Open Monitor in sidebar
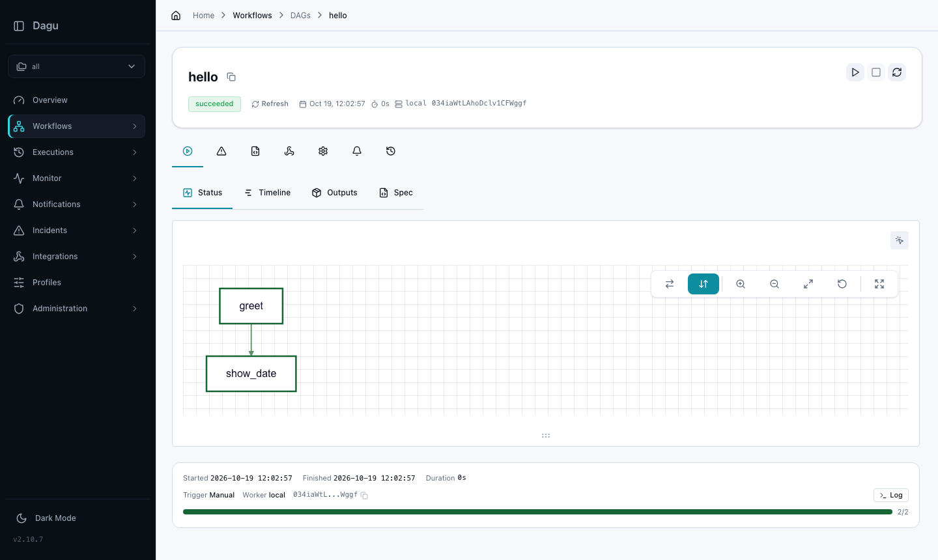938x560 pixels. [76, 178]
